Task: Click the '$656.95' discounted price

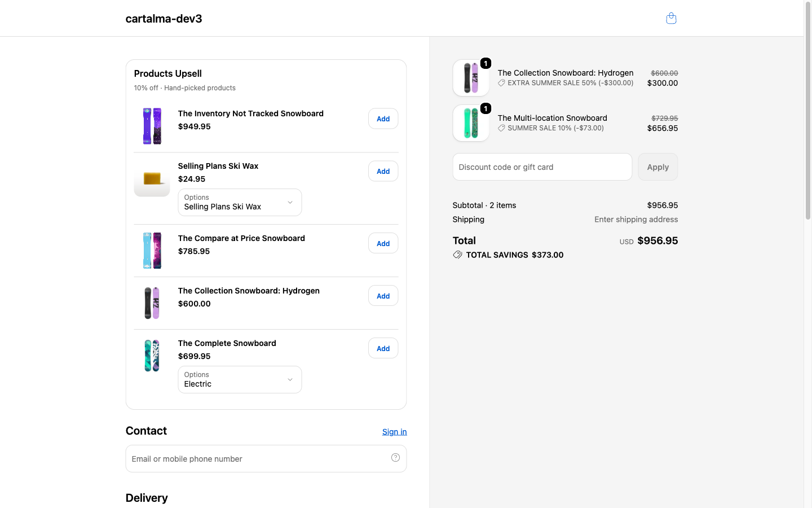Action: coord(663,128)
